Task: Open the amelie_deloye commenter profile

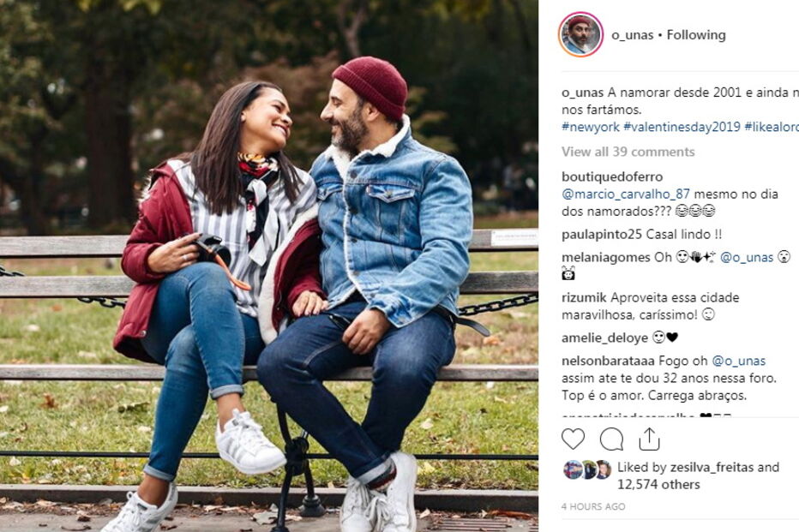Action: (605, 338)
